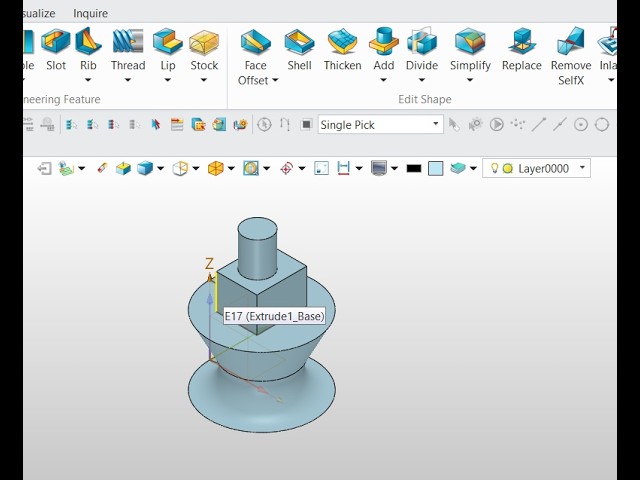The width and height of the screenshot is (640, 480).
Task: Click the teal stacked layers icon
Action: point(458,168)
